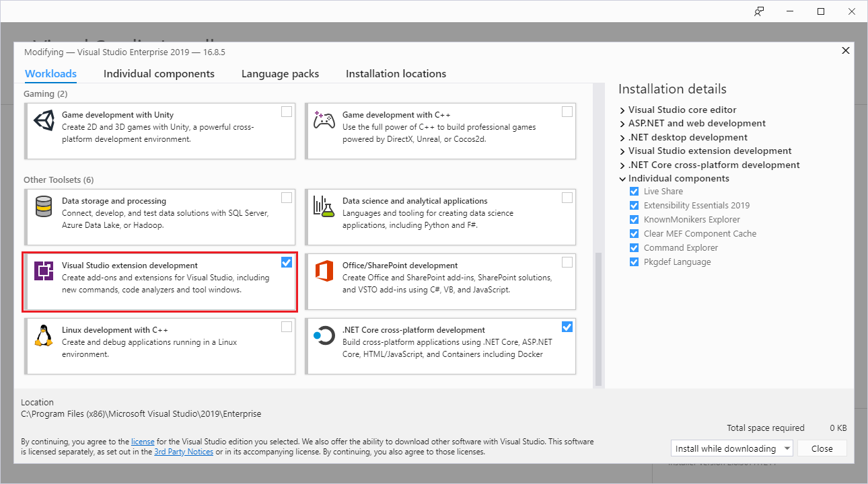The width and height of the screenshot is (868, 484).
Task: Check Game development with C++ workload
Action: (x=567, y=112)
